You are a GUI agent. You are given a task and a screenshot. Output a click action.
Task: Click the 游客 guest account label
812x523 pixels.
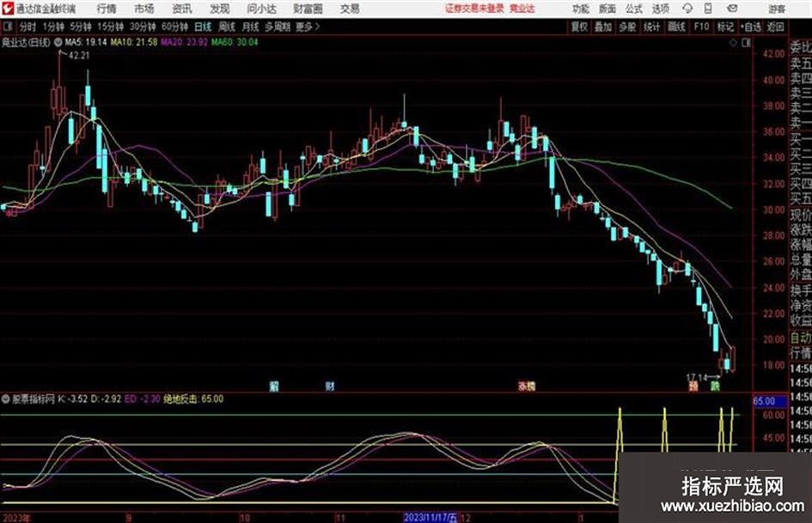pos(777,9)
